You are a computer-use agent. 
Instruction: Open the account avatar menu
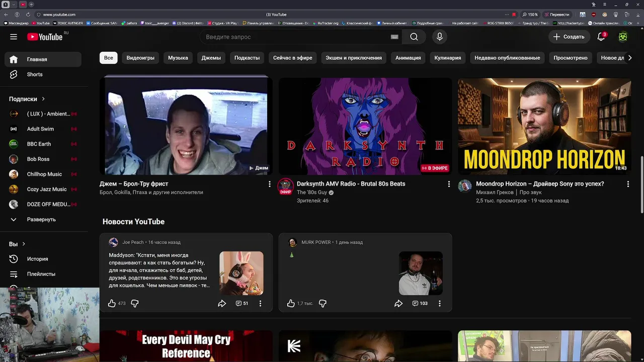[x=623, y=37]
